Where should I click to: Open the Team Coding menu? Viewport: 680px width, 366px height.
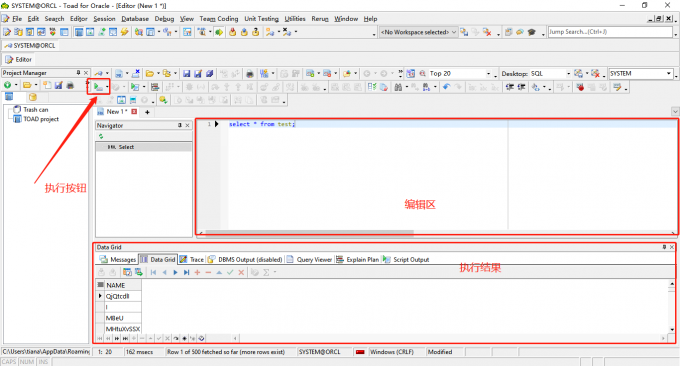tap(219, 19)
